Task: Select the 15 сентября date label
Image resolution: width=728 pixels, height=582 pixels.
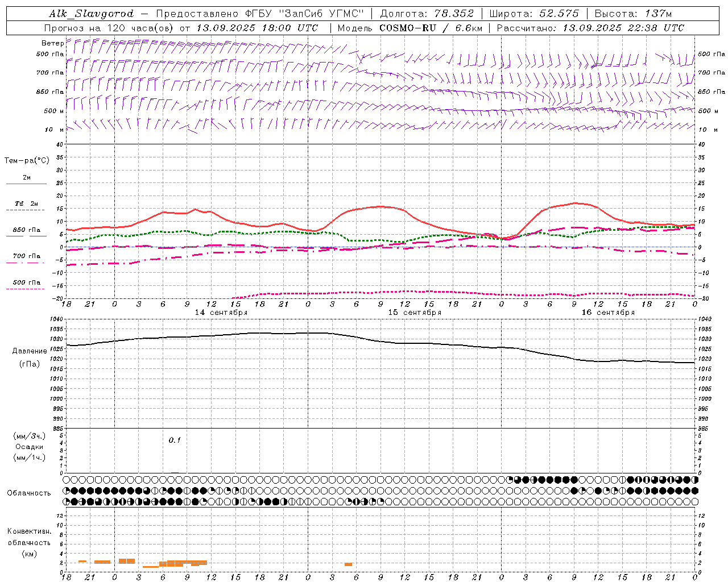Action: pos(415,313)
